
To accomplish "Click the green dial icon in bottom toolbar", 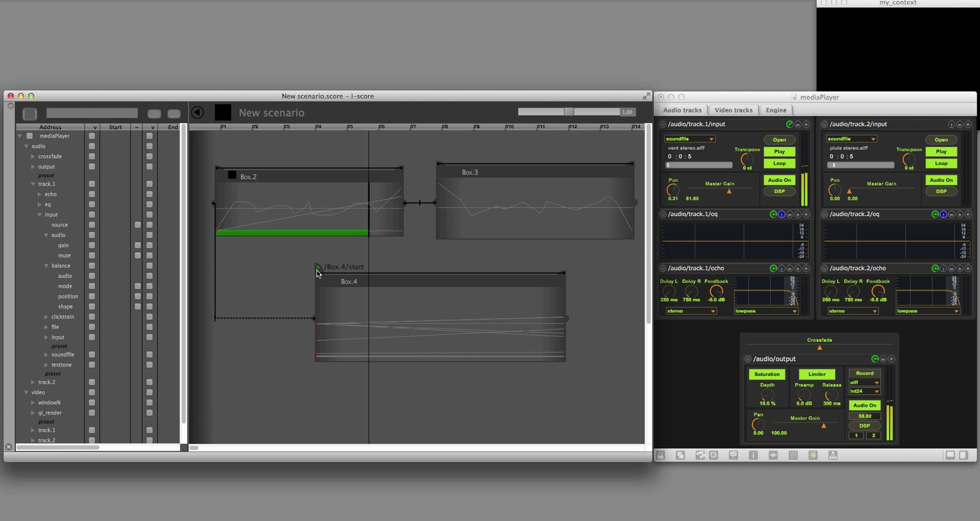I will 813,455.
